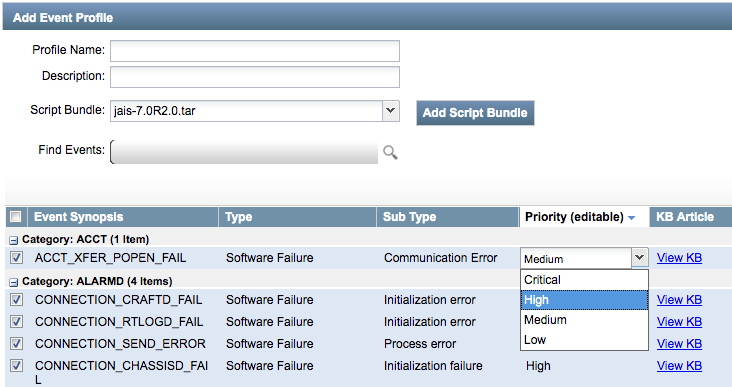732x387 pixels.
Task: Click the Priority (editable) column header
Action: pos(584,217)
